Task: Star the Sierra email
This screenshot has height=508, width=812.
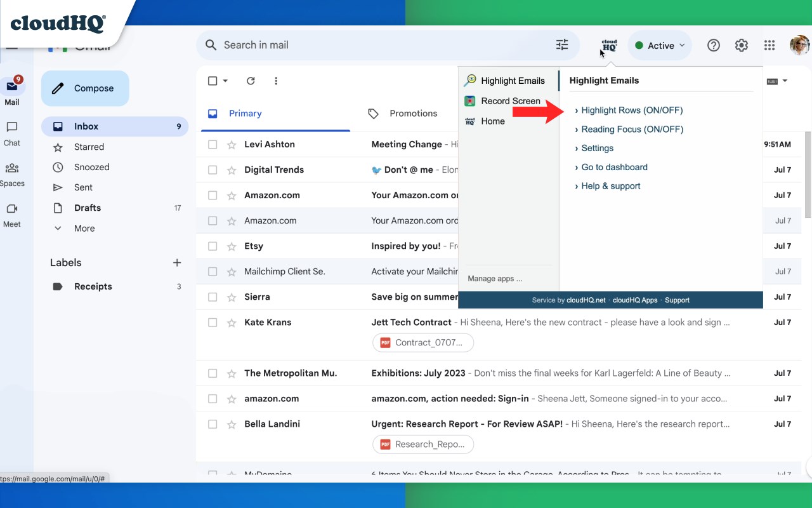Action: click(x=232, y=297)
